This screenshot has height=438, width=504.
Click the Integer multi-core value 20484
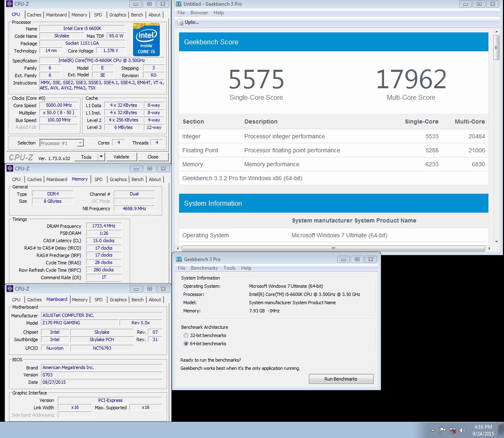[476, 136]
